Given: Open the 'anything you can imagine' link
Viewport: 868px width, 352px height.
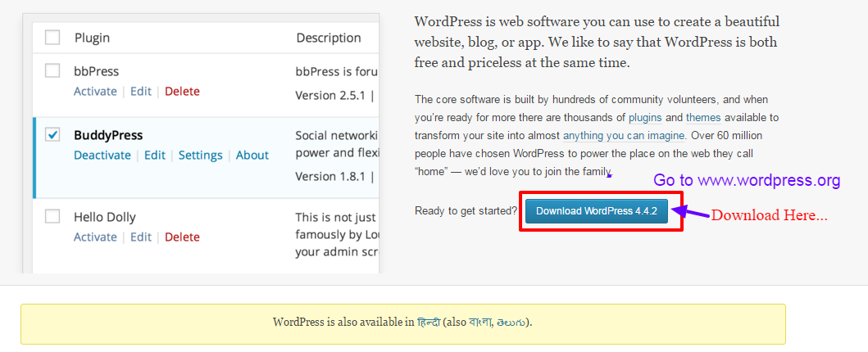Looking at the screenshot, I should point(625,135).
